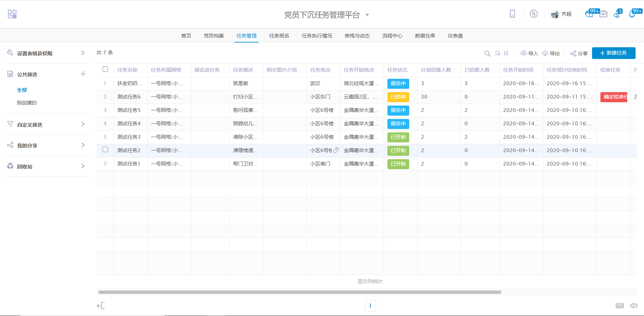This screenshot has width=644, height=316.
Task: Tick the select-all header checkbox
Action: (x=105, y=69)
